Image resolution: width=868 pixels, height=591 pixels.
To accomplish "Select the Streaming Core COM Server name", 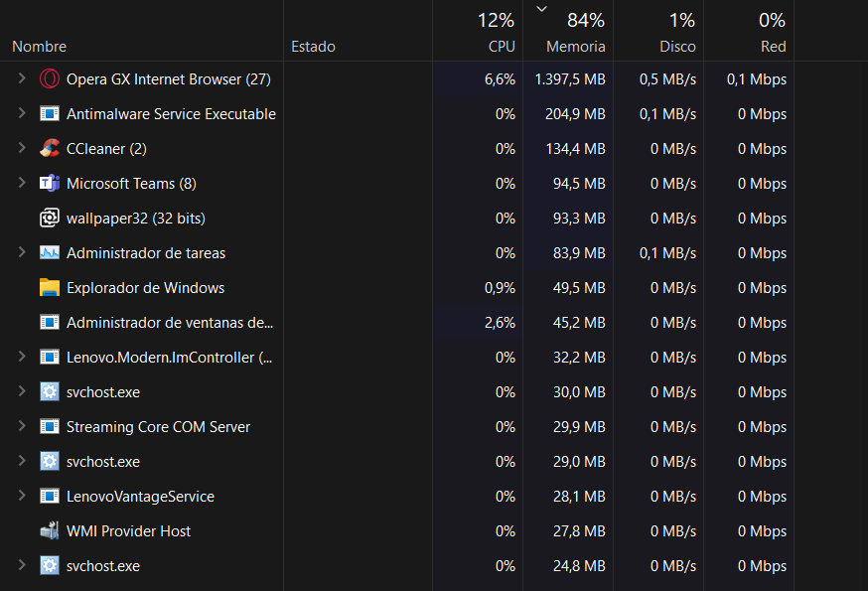I will 158,426.
